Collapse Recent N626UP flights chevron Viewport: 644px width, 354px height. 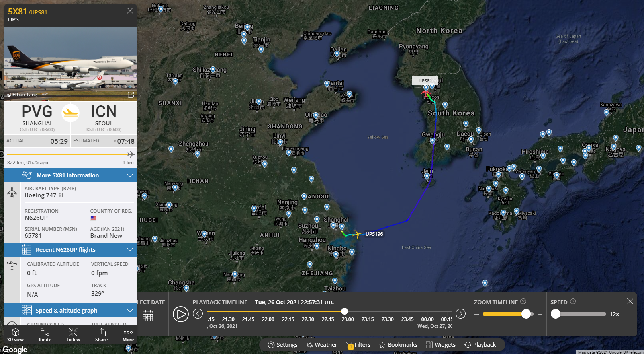tap(130, 249)
